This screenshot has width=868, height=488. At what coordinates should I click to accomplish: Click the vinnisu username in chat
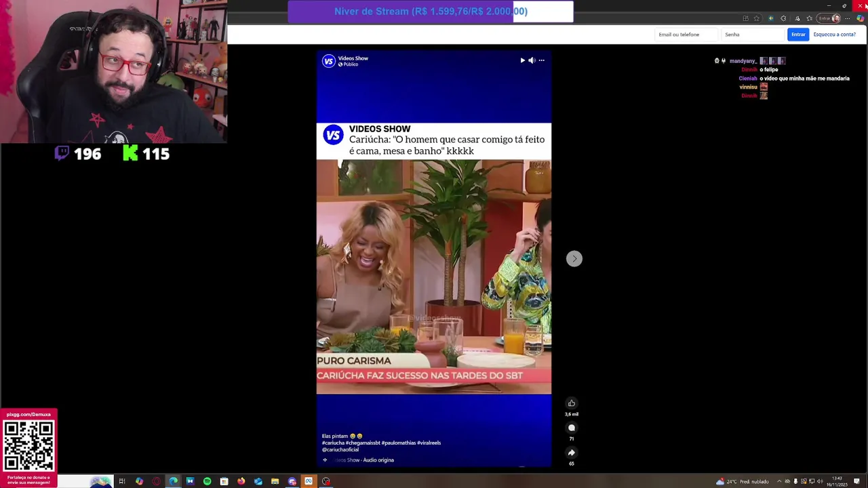tap(748, 87)
